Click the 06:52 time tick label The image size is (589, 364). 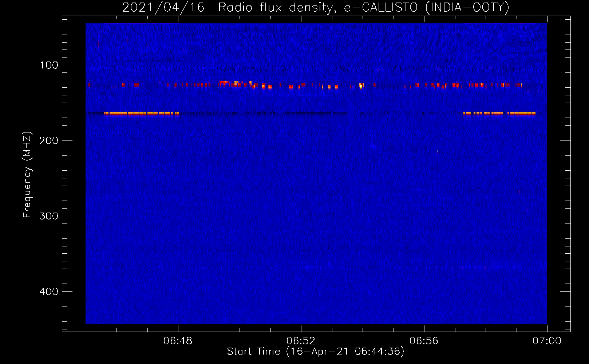pyautogui.click(x=301, y=341)
